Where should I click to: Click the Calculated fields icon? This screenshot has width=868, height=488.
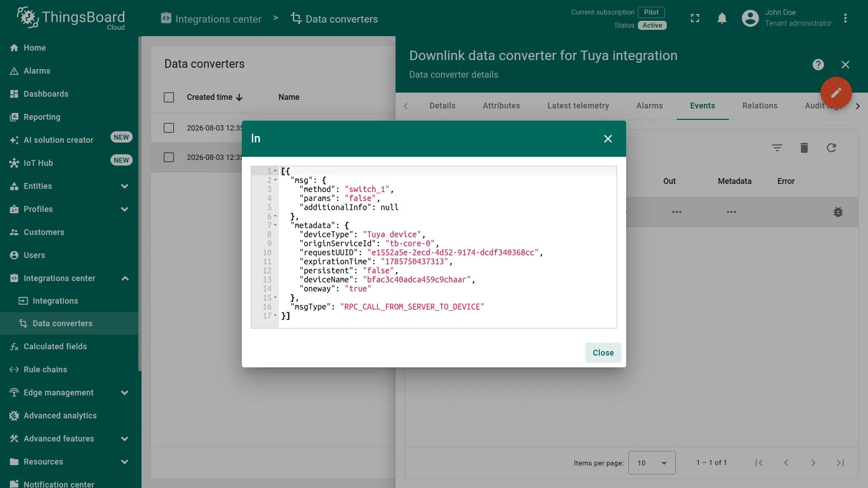[x=14, y=347]
